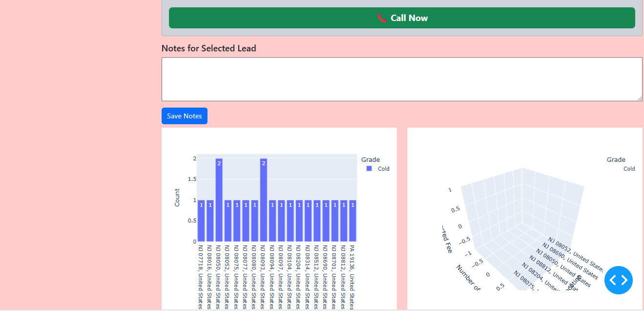
Task: Save the notes with Save Notes button
Action: [185, 116]
